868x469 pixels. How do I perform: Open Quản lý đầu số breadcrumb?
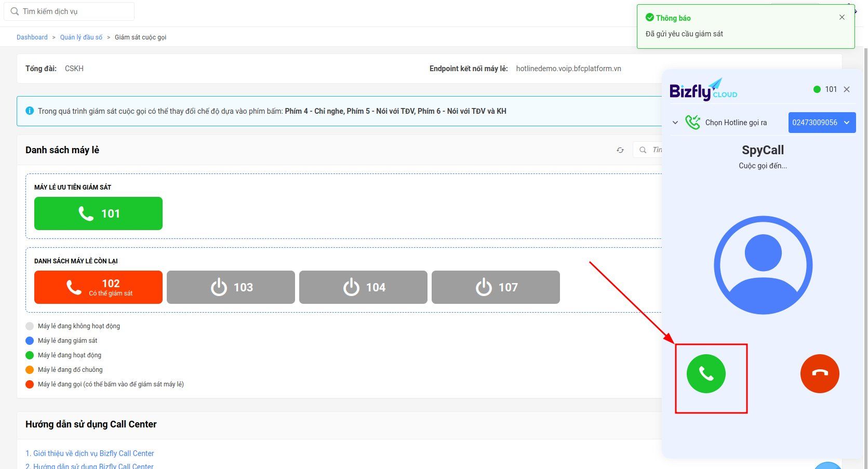coord(81,37)
